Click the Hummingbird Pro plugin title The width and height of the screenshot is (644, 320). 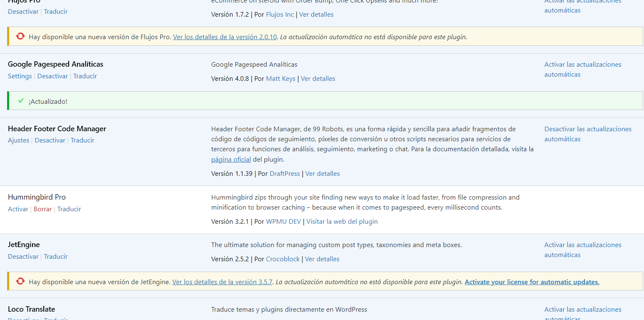37,197
